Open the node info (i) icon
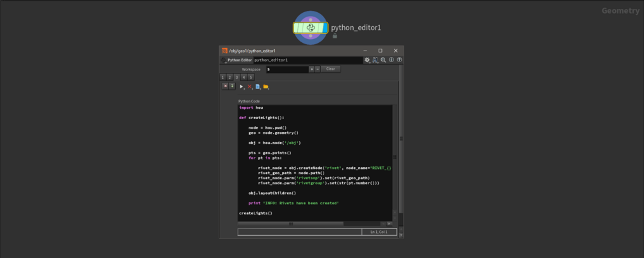 coord(392,60)
